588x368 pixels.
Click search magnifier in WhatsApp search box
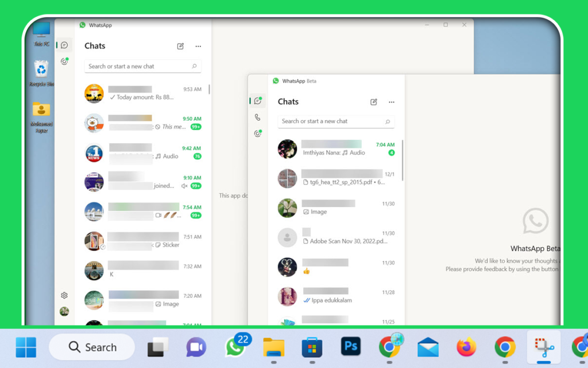pyautogui.click(x=194, y=66)
